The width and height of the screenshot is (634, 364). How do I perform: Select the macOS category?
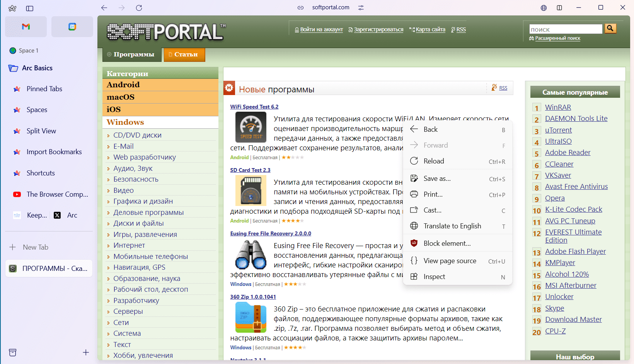tap(160, 97)
